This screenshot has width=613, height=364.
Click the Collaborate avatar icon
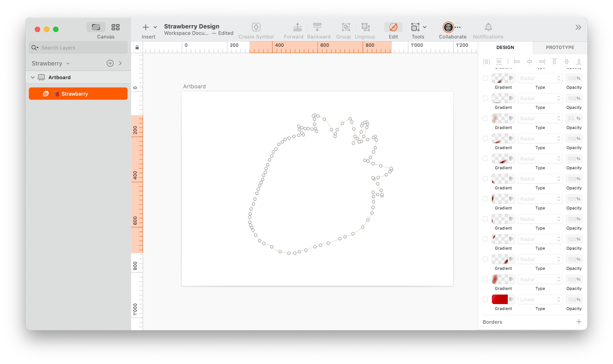pos(448,27)
